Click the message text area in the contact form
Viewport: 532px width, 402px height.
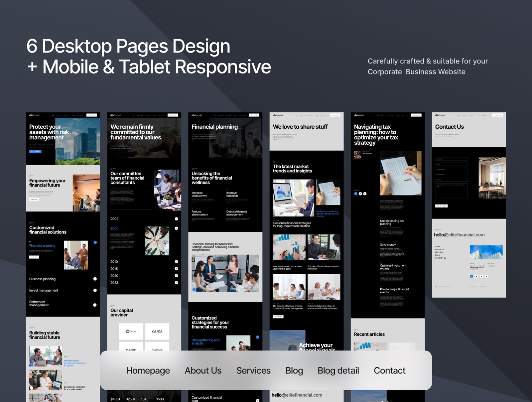click(451, 191)
